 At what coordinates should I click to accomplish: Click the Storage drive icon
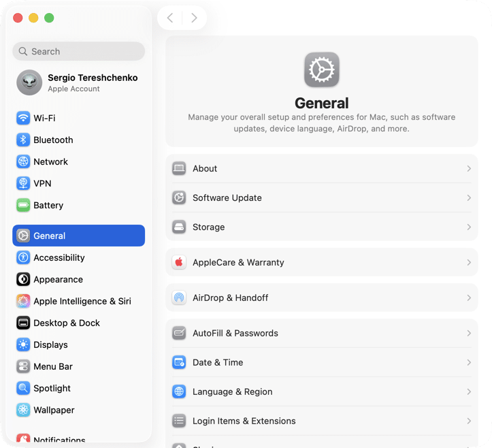[x=179, y=227]
